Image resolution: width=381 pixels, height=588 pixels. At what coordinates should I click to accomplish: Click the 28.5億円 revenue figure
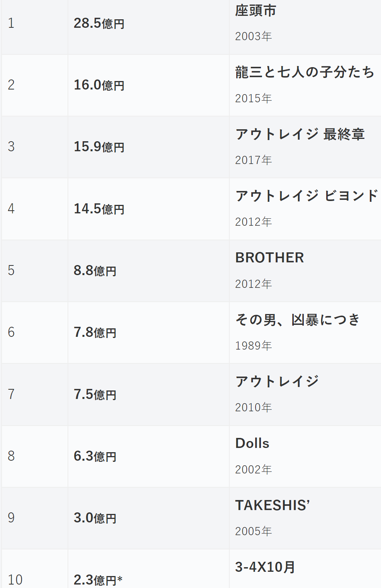99,24
